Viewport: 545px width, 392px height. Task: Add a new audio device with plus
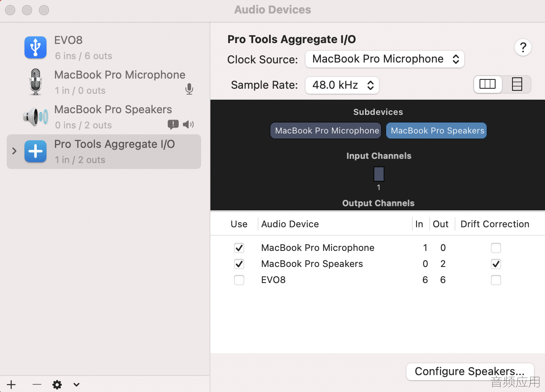tap(11, 384)
